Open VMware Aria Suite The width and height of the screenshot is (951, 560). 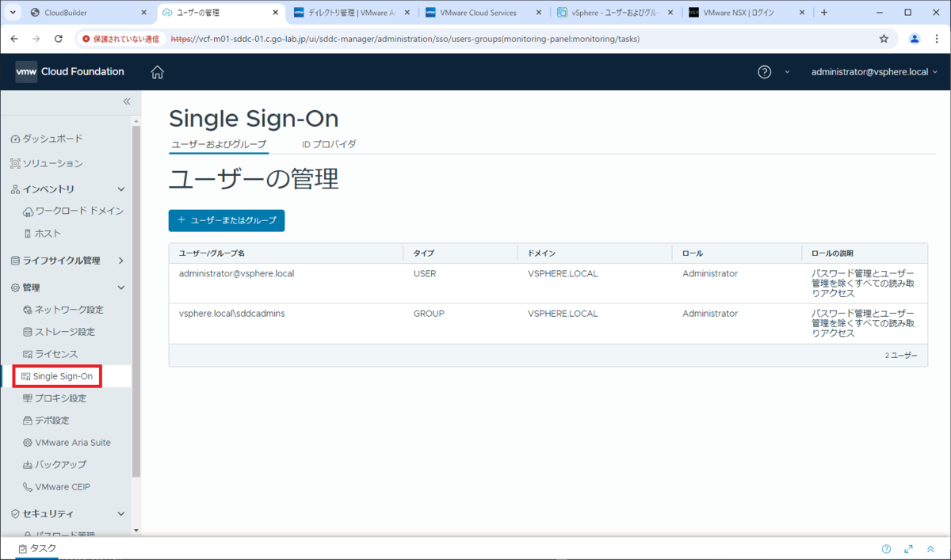click(x=67, y=443)
